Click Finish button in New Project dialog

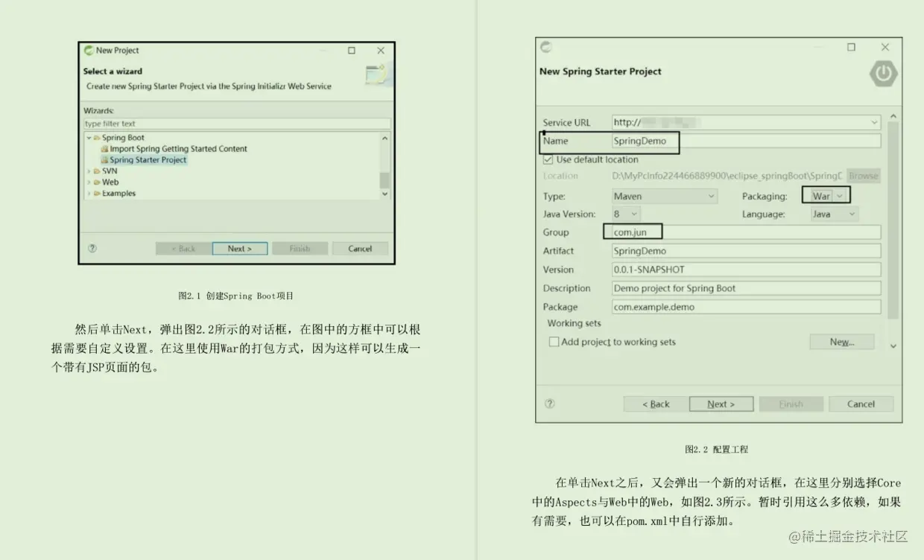(300, 249)
